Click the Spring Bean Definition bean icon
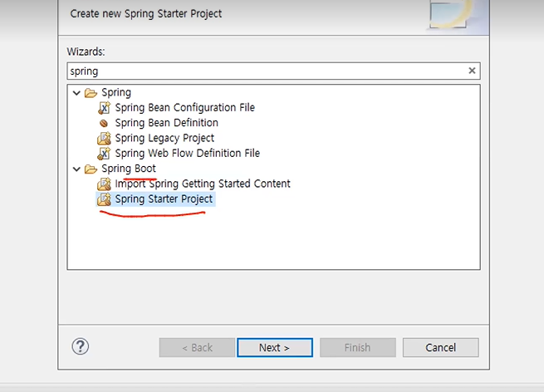Image resolution: width=544 pixels, height=392 pixels. tap(104, 123)
